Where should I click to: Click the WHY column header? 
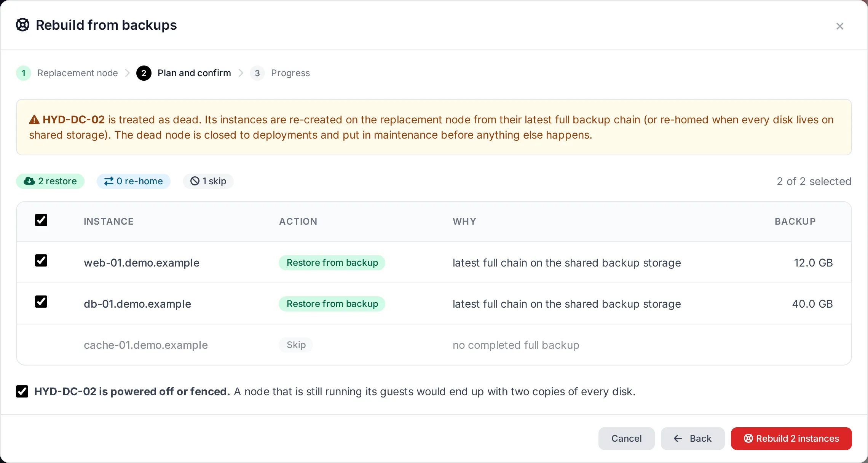(464, 222)
